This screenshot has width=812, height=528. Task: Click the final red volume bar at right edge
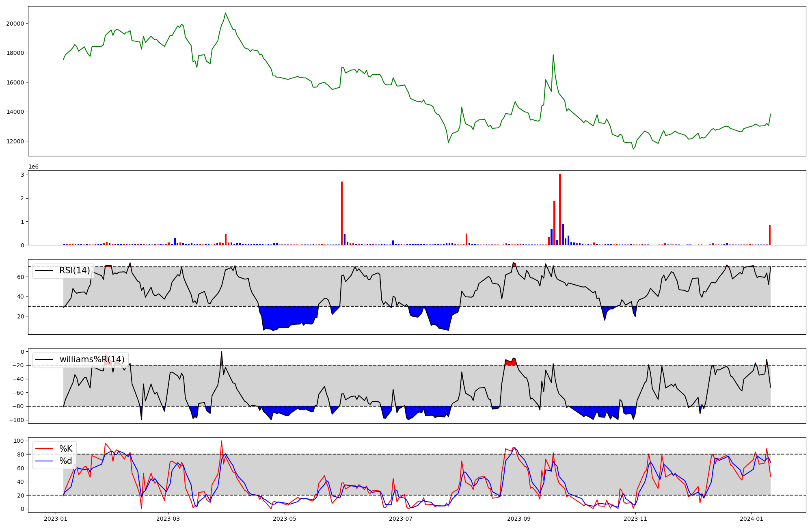(770, 235)
